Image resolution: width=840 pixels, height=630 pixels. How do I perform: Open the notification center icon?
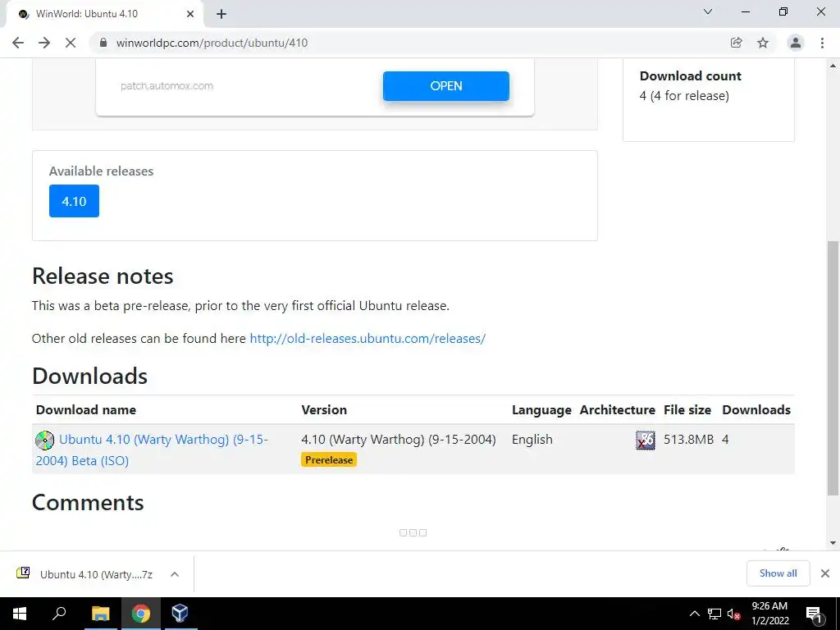(x=815, y=614)
